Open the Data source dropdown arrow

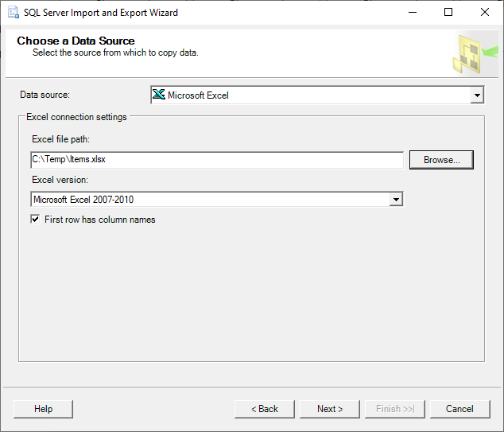(477, 95)
